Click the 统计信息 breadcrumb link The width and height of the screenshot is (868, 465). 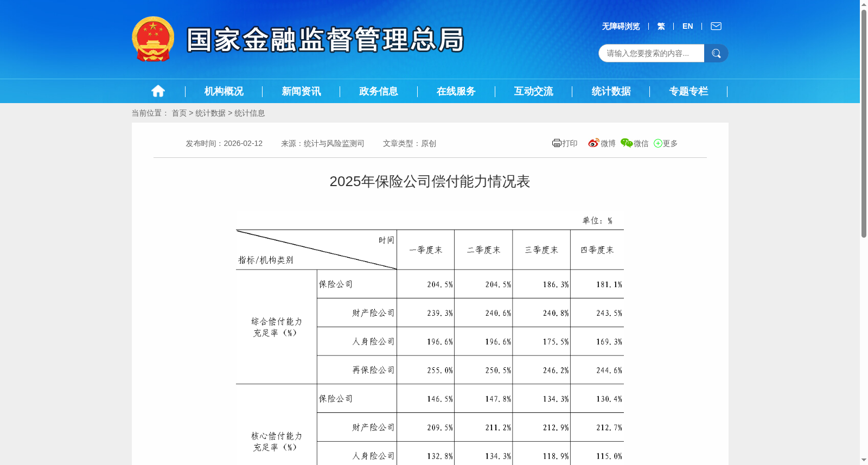(x=250, y=113)
